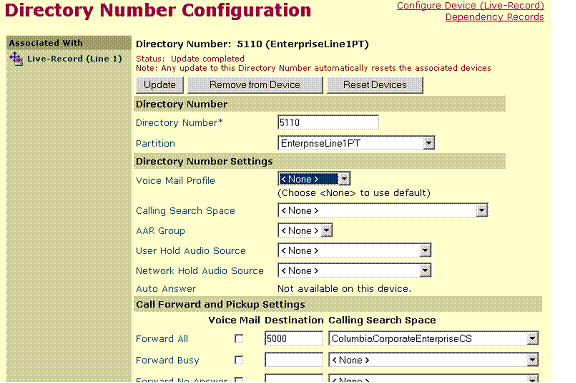The image size is (576, 383).
Task: Enable the Forward All Voice Mail checkbox
Action: click(239, 339)
